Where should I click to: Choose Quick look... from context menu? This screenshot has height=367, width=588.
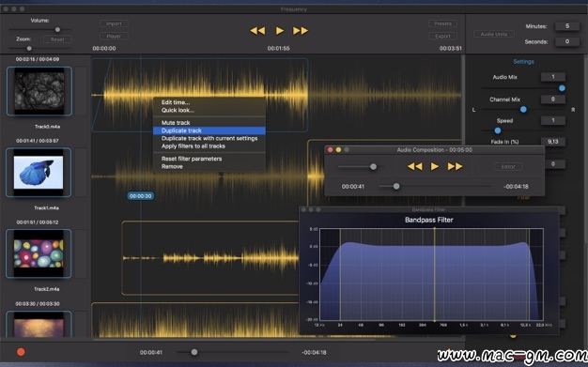[x=209, y=110]
